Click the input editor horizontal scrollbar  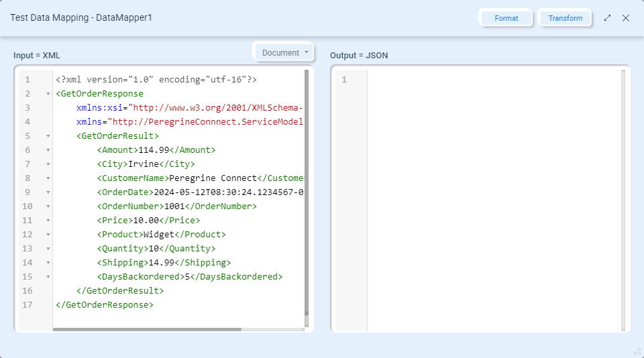coord(147,329)
